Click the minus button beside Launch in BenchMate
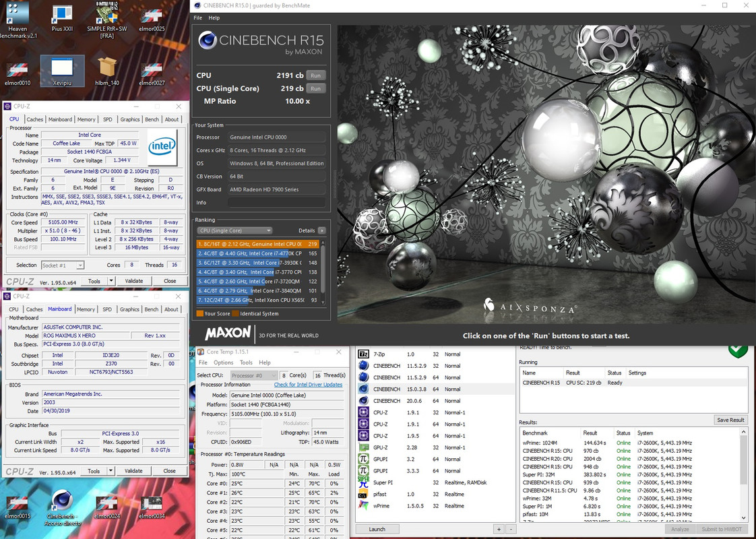The width and height of the screenshot is (756, 539). click(511, 529)
